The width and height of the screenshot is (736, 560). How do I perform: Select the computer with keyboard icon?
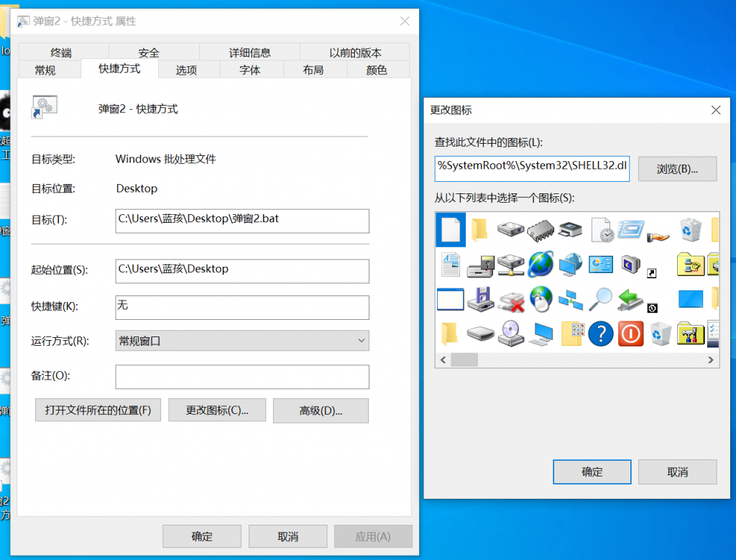coord(540,335)
